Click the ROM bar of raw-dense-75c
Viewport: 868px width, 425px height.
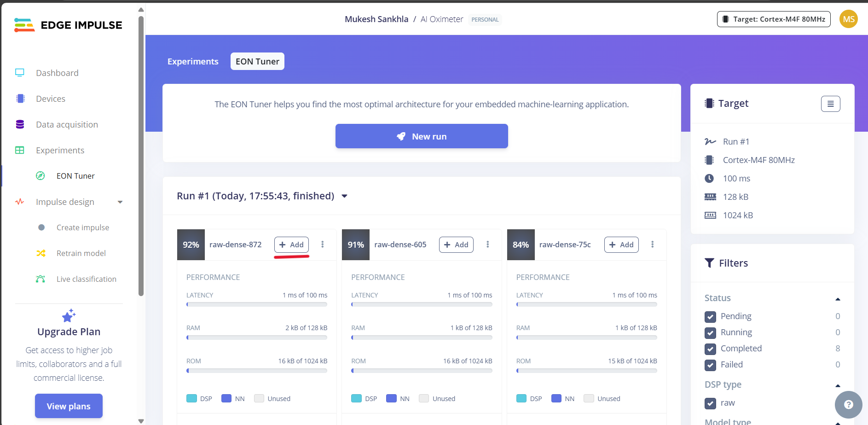[x=587, y=371]
